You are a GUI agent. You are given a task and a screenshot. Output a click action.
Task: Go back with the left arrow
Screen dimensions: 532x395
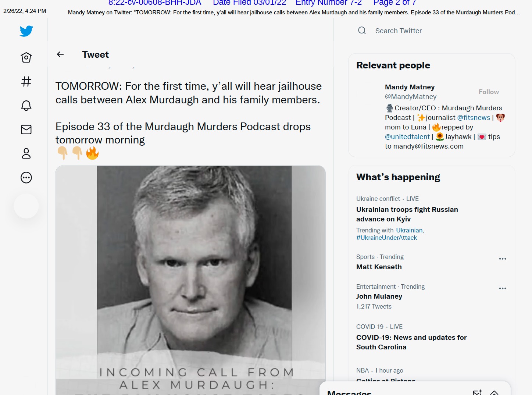coord(61,54)
